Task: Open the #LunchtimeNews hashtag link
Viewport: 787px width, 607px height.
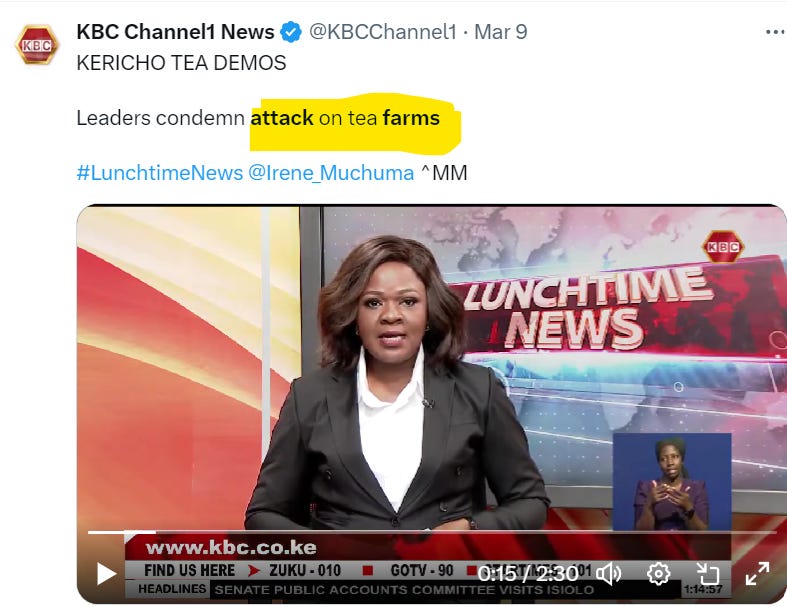Action: (x=160, y=173)
